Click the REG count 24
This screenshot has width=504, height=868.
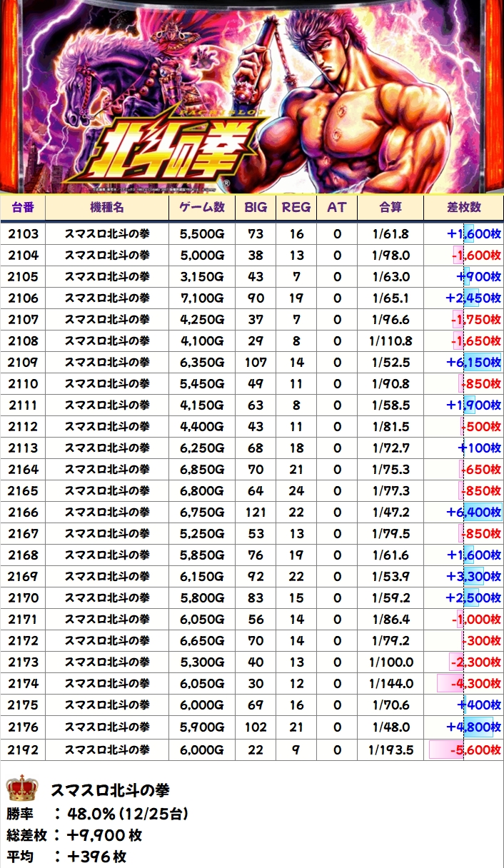pyautogui.click(x=296, y=490)
